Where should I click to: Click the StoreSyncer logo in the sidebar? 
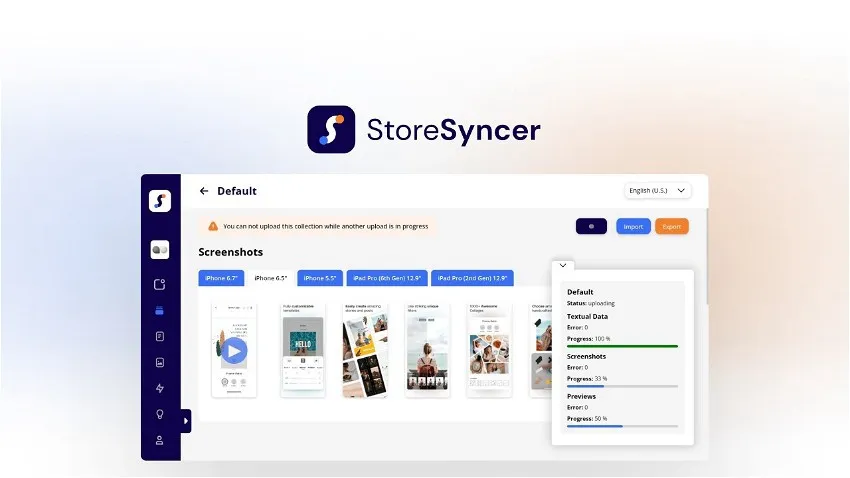(x=160, y=201)
